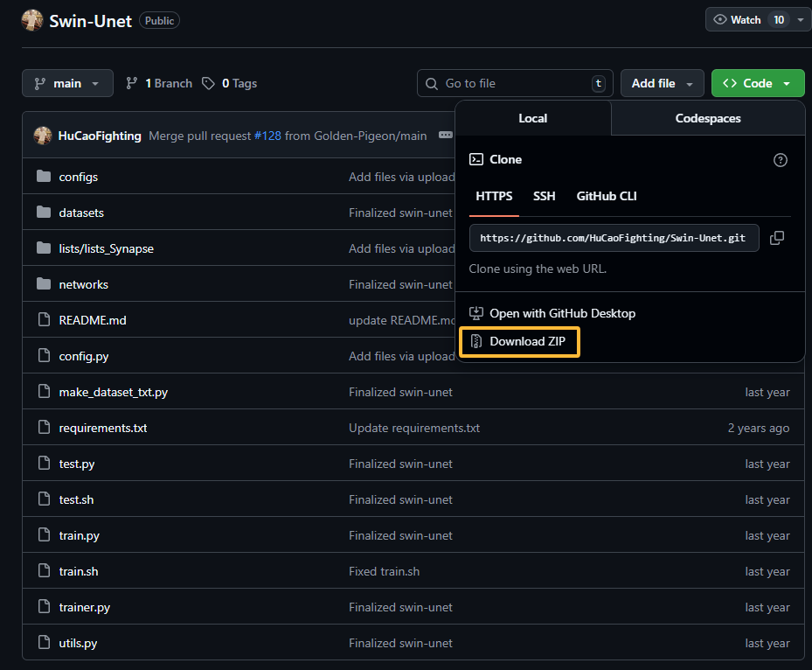Open the Clone help question mark icon
This screenshot has height=670, width=812.
(780, 160)
